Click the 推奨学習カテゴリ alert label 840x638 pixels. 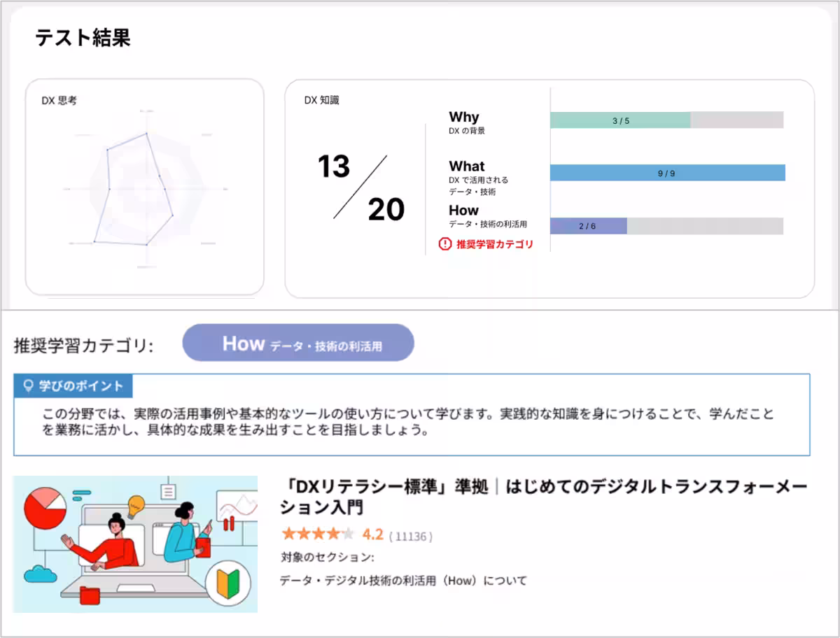(497, 244)
